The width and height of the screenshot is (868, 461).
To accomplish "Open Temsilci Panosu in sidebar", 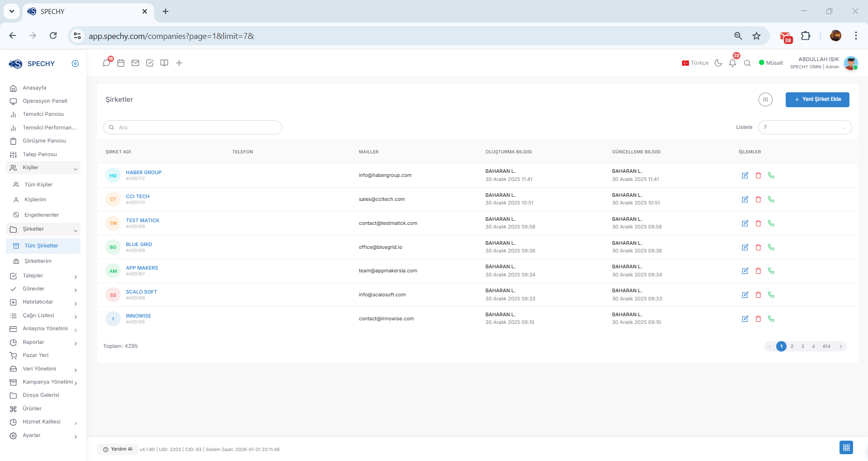I will (x=43, y=114).
